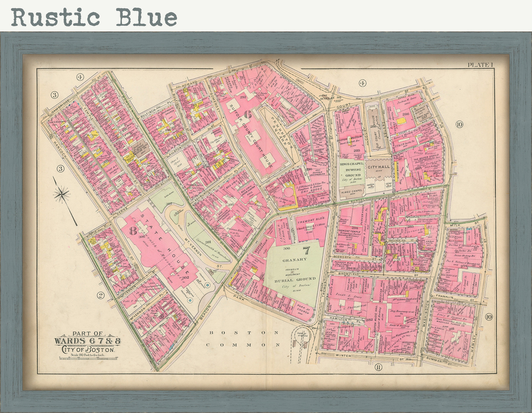Click the circled plate number "2"
532x413 pixels.
(x=100, y=296)
